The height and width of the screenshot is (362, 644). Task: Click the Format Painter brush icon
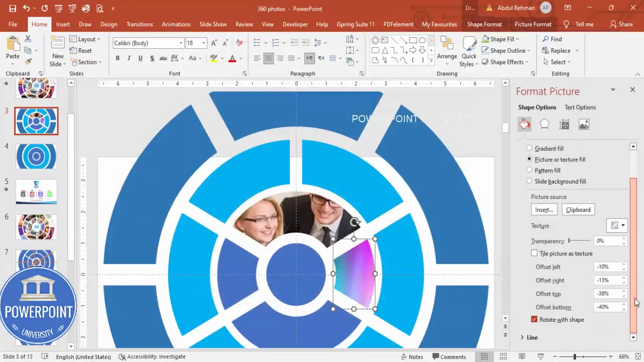(x=28, y=61)
